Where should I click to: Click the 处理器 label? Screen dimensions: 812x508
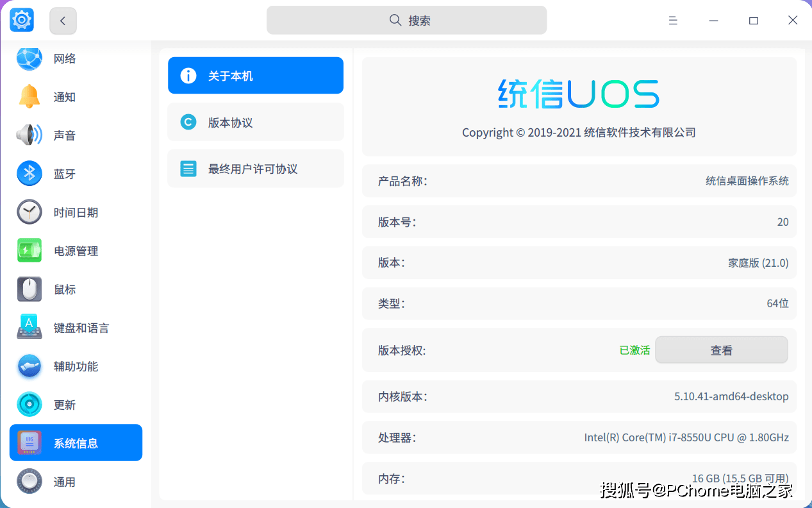pos(397,437)
